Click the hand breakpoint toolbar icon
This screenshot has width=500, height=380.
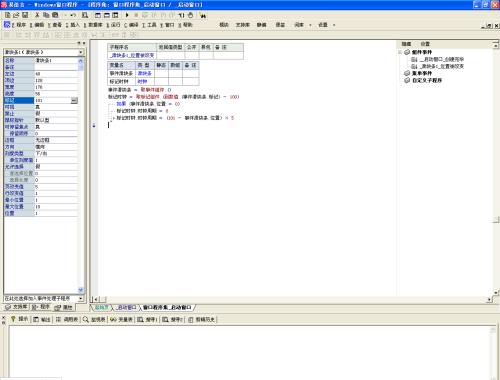[190, 15]
